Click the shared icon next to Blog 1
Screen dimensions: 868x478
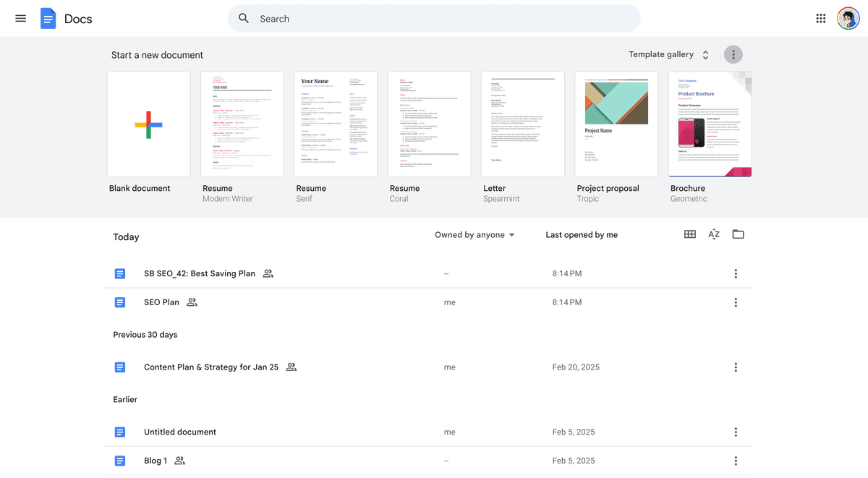tap(180, 461)
